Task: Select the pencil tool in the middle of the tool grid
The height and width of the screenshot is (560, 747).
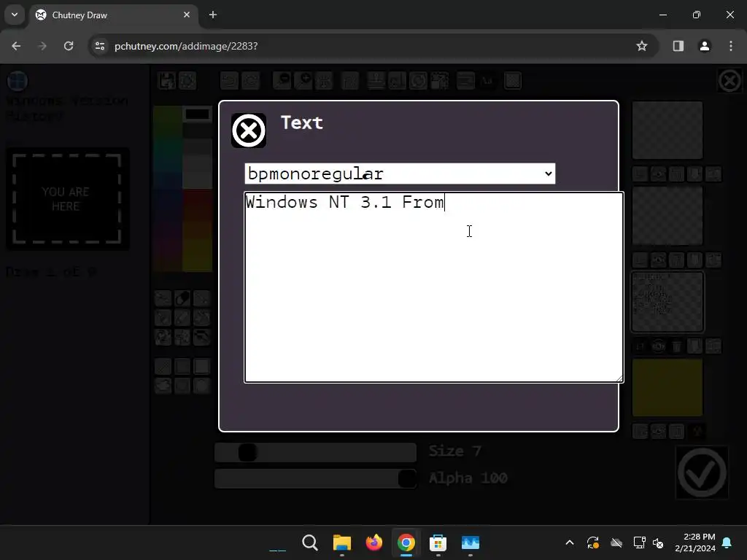Action: tap(182, 318)
